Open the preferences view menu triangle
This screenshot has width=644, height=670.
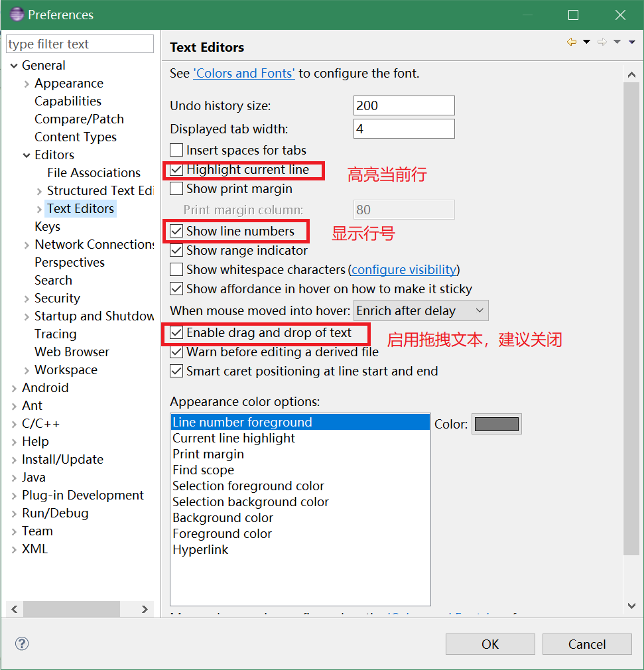tap(632, 42)
